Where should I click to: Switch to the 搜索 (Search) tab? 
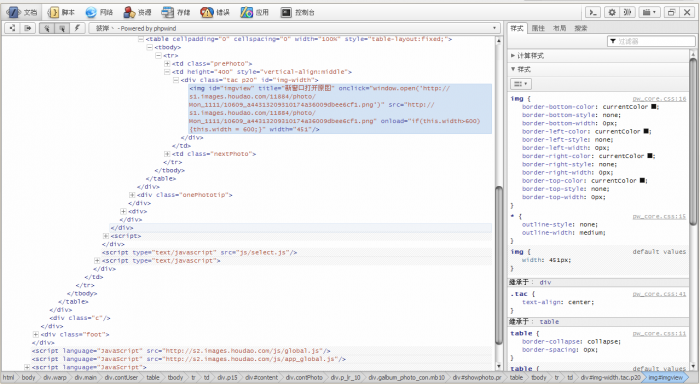581,28
